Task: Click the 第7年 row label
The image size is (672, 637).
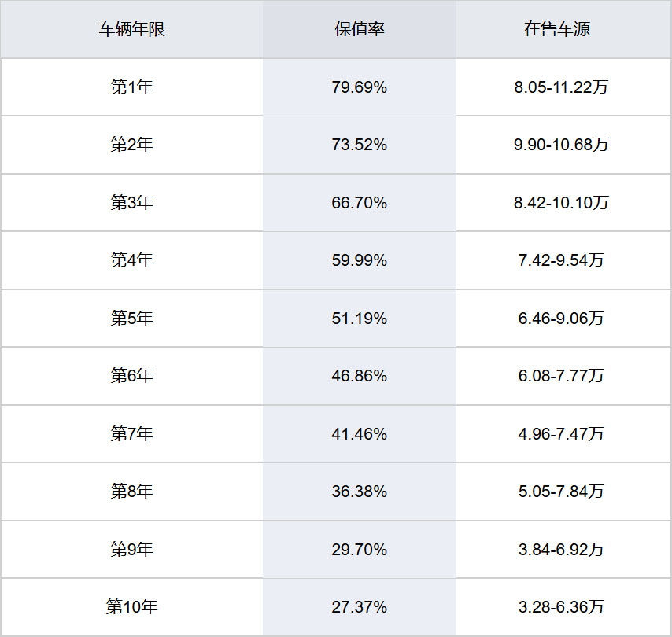Action: tap(131, 433)
